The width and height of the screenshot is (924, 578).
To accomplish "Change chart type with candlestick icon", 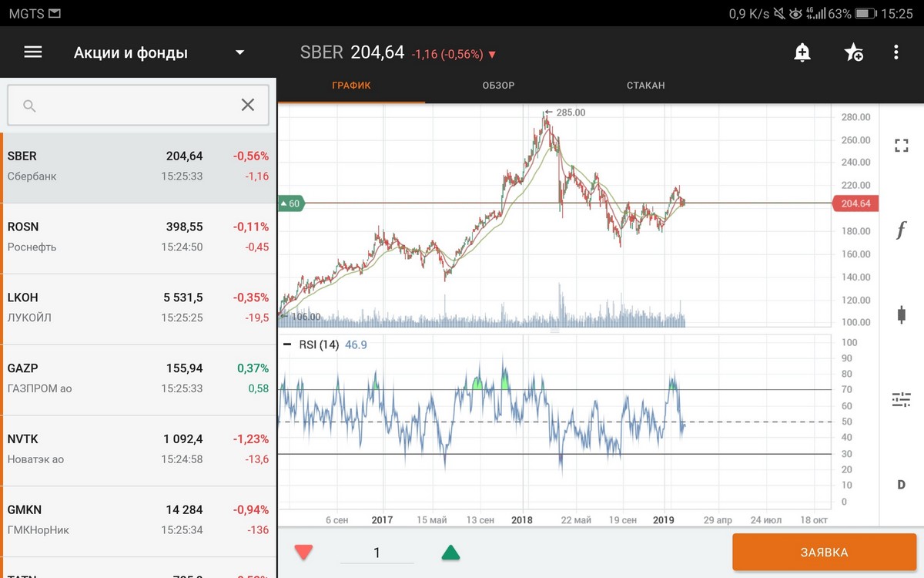I will pos(901,314).
